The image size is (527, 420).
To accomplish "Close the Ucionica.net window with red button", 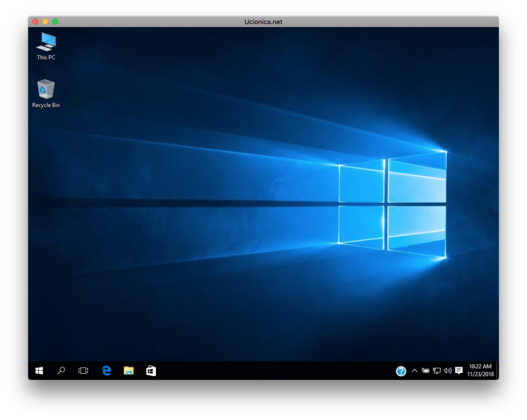I will 36,22.
